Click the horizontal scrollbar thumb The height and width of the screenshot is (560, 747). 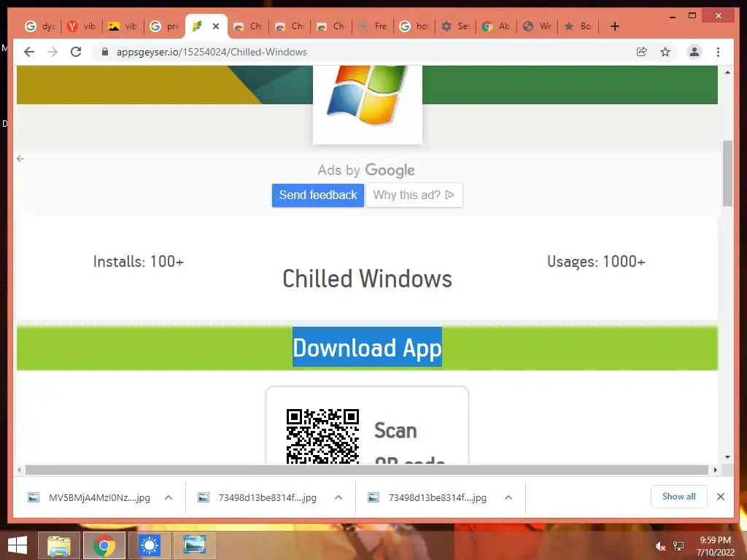click(x=367, y=470)
